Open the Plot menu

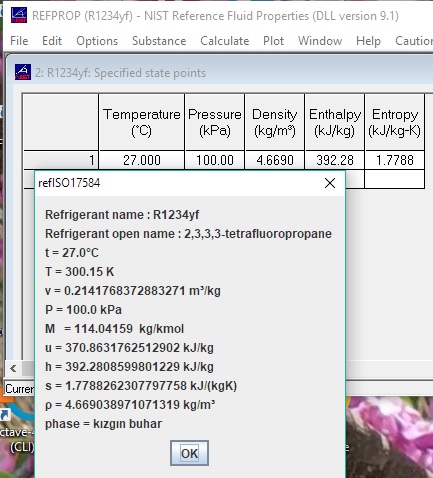tap(273, 41)
